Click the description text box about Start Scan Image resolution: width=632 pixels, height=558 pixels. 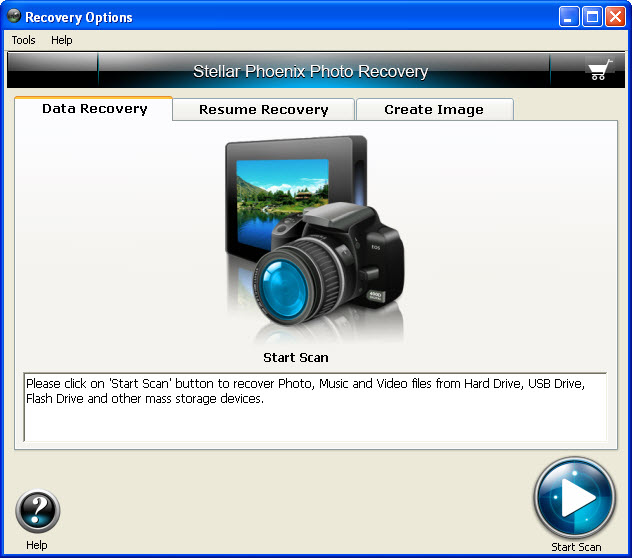pos(315,407)
